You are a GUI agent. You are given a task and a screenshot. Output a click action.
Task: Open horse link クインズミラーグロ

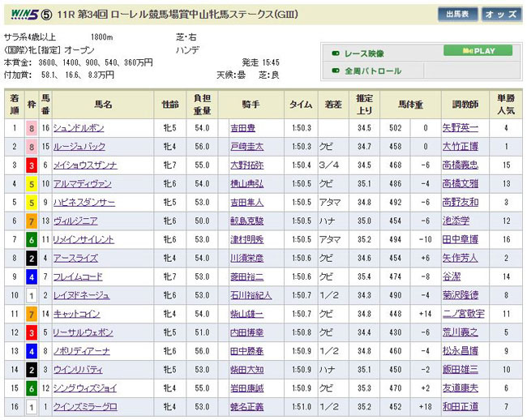[x=86, y=408]
